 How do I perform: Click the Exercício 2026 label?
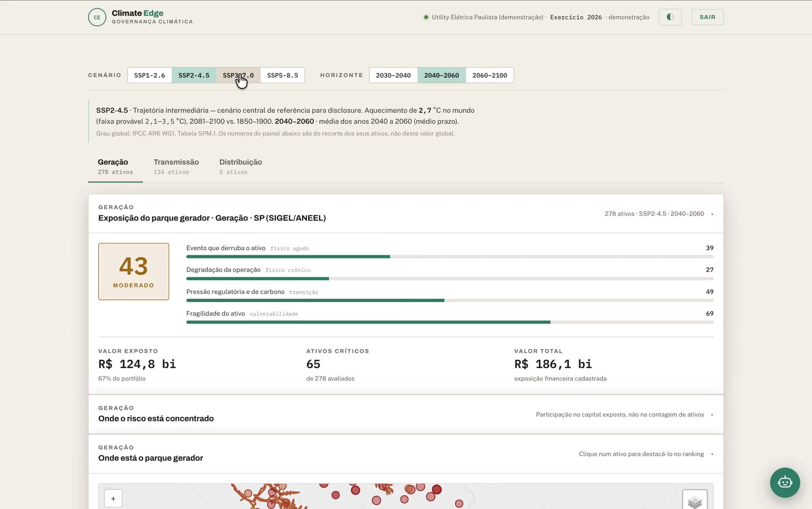coord(576,17)
